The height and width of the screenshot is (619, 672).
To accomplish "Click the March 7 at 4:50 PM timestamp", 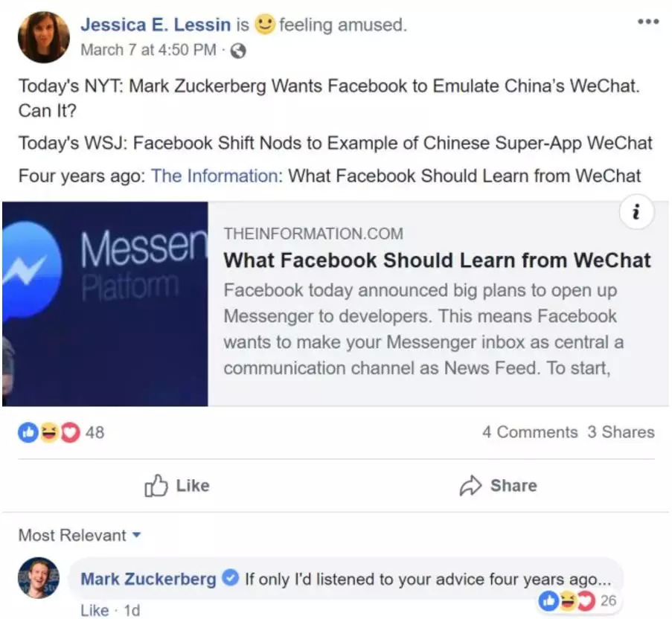I will (147, 51).
